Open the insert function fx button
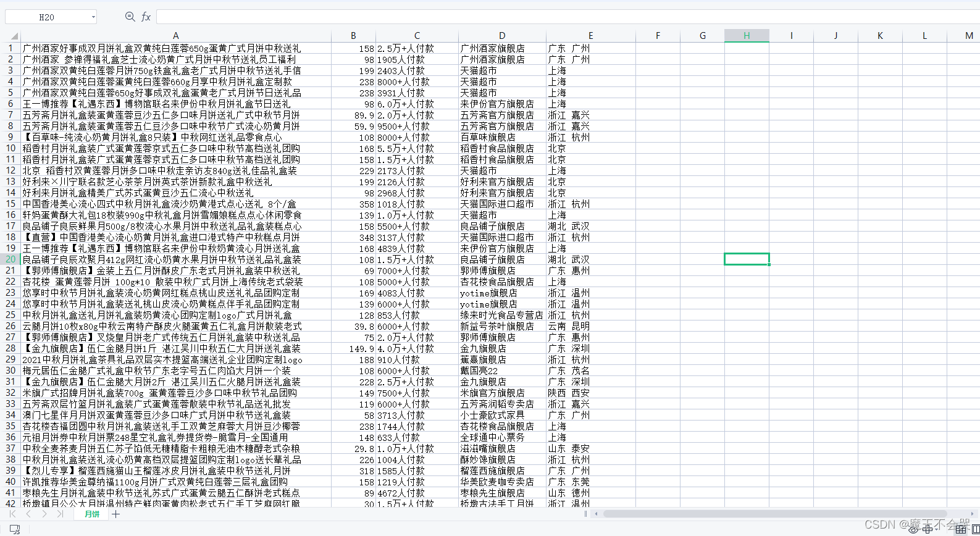Image resolution: width=980 pixels, height=536 pixels. pos(146,17)
